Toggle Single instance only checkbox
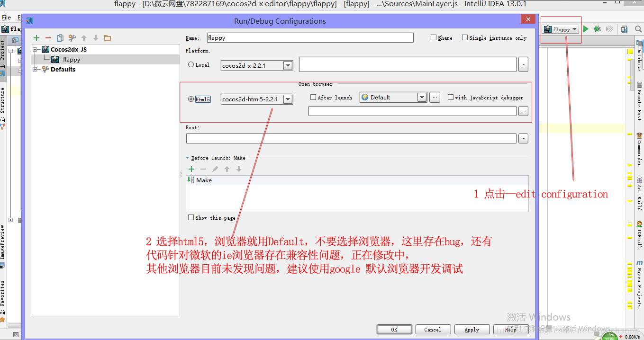Screen dimensions: 644x340 [x=465, y=37]
